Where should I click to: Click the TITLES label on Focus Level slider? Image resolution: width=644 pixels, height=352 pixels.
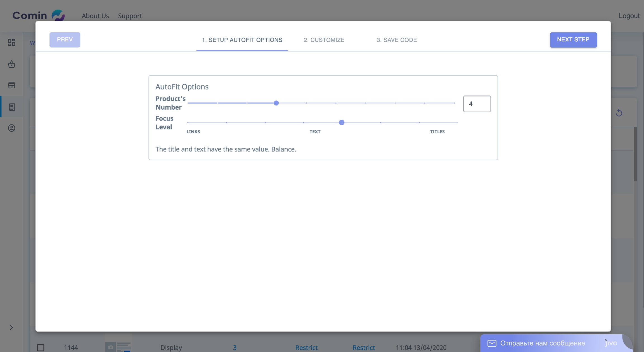point(437,132)
